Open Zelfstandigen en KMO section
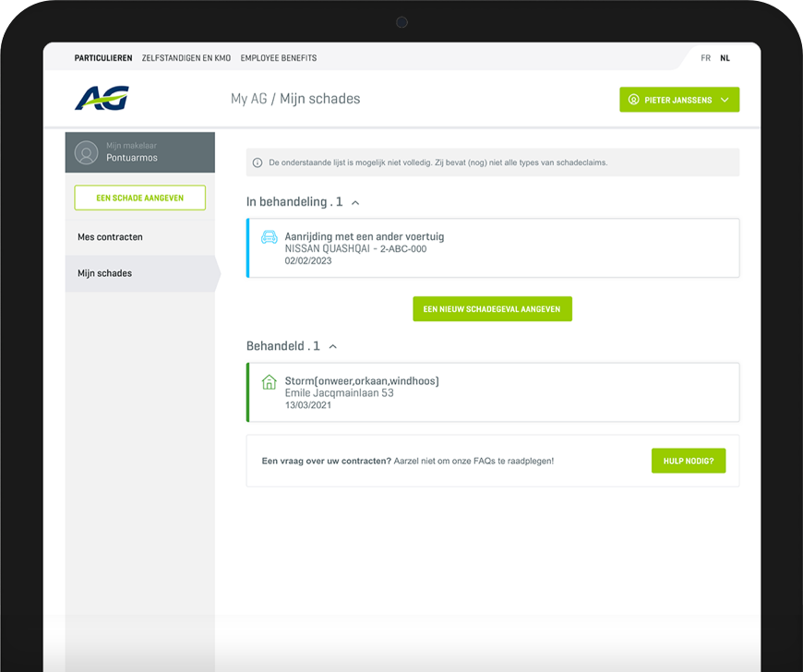The width and height of the screenshot is (803, 672). click(186, 58)
